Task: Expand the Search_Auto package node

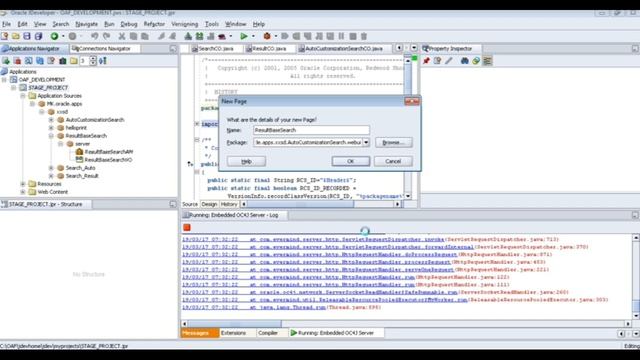Action: 51,168
